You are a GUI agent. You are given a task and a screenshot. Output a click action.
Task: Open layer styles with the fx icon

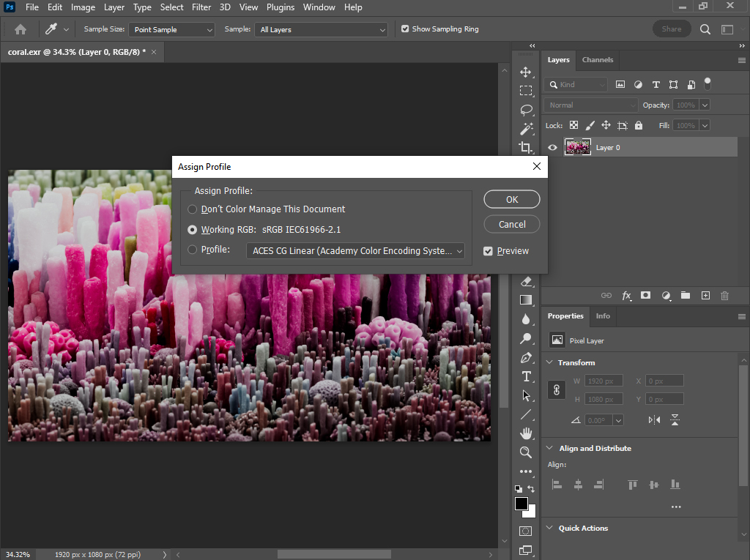[627, 295]
